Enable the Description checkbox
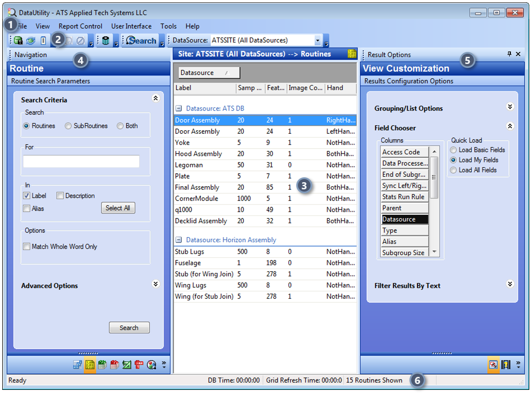The width and height of the screenshot is (532, 393). coord(60,196)
